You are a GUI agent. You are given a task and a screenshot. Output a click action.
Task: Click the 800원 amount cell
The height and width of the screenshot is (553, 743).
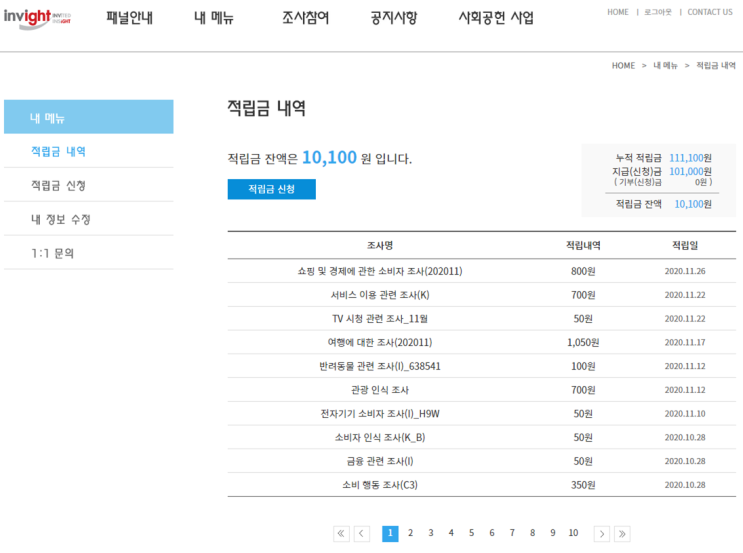pyautogui.click(x=583, y=271)
